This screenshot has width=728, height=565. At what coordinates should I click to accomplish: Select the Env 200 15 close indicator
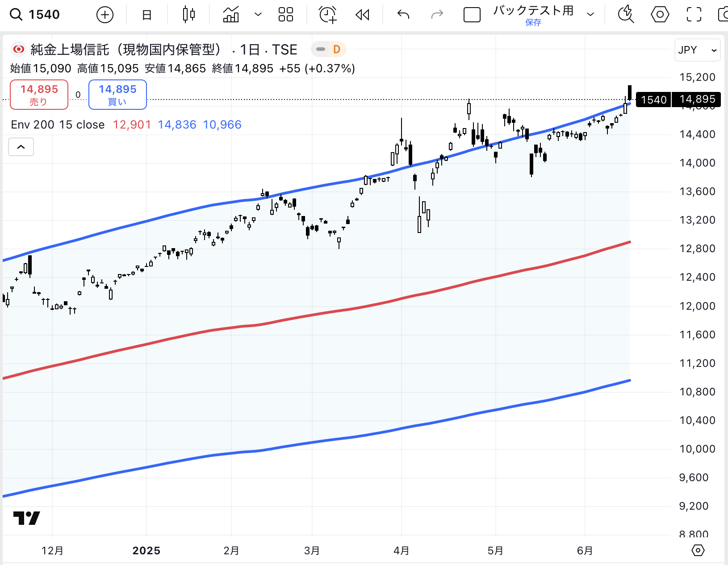[x=58, y=125]
